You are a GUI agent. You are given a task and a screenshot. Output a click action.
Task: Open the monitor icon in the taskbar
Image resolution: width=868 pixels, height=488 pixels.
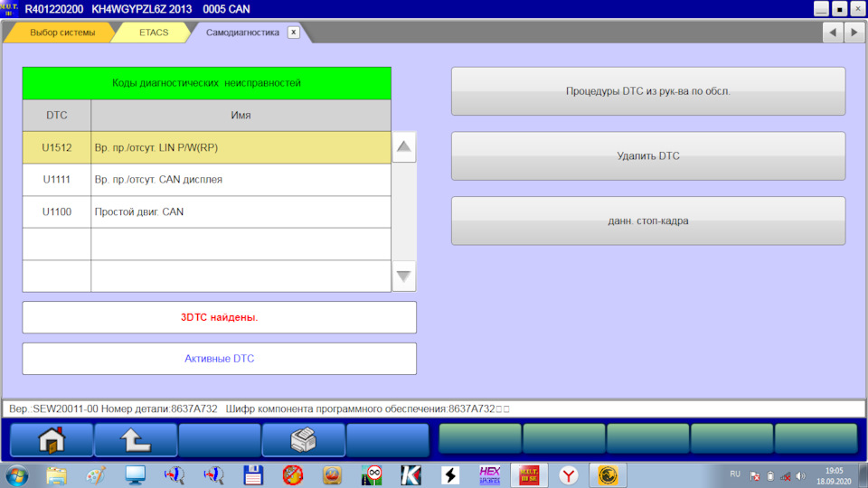pyautogui.click(x=135, y=475)
